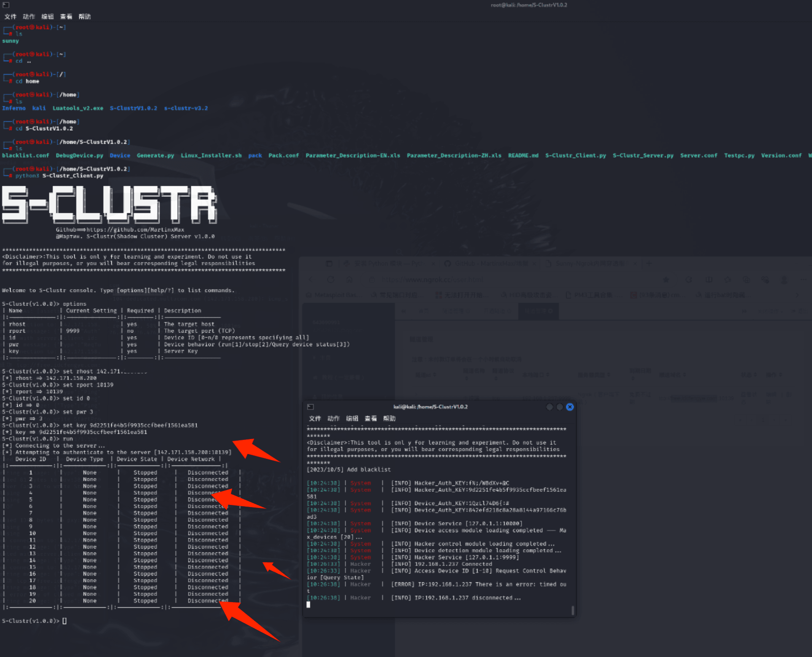Click S-Clustr_Server.py in ls output
812x657 pixels.
coord(643,156)
